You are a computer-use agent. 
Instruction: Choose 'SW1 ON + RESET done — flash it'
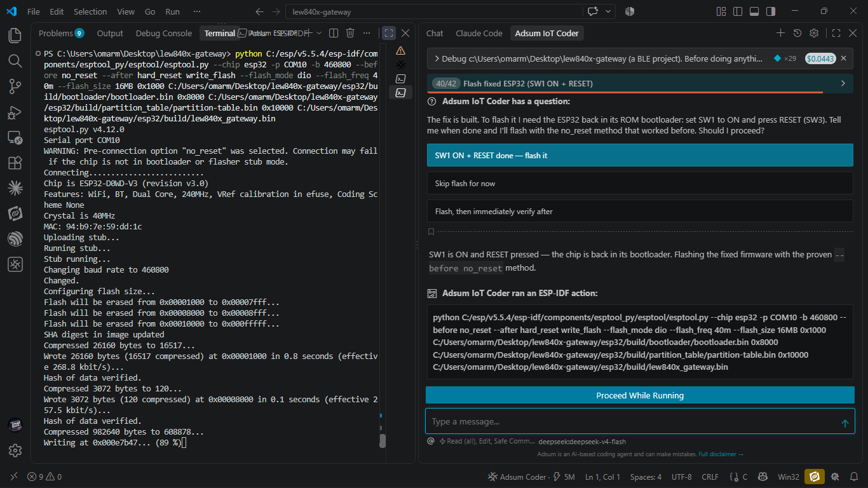[x=640, y=155]
